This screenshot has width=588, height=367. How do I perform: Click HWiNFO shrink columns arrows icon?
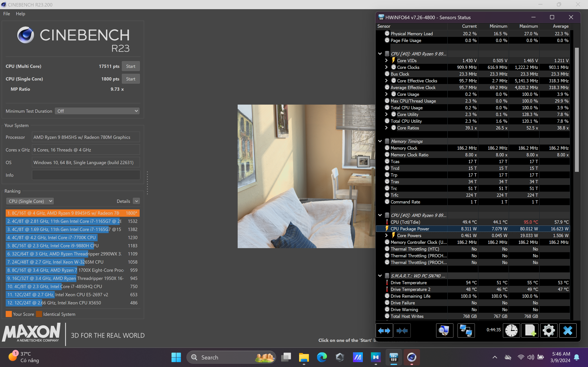(x=402, y=330)
